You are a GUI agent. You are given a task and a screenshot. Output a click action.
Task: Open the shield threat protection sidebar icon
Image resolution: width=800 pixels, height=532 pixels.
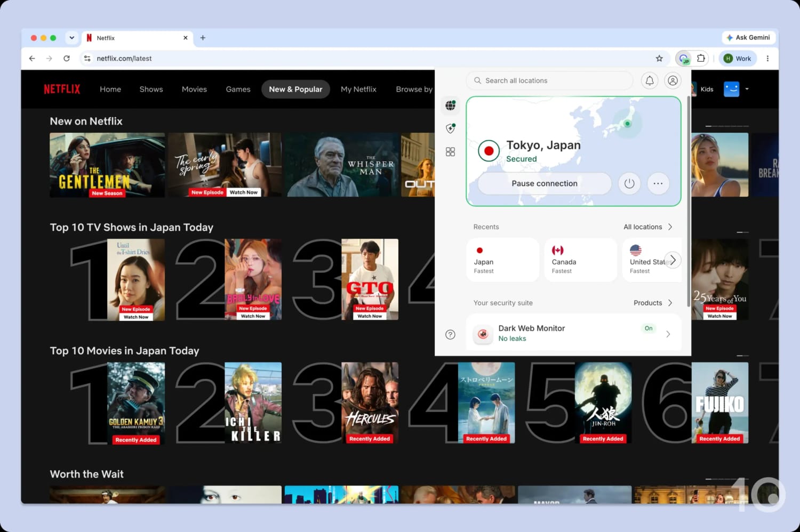coord(450,128)
